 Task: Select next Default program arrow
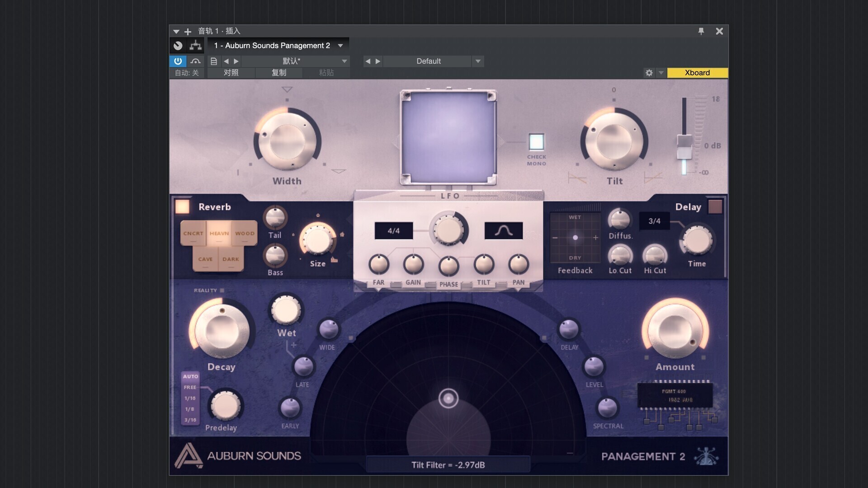point(378,61)
